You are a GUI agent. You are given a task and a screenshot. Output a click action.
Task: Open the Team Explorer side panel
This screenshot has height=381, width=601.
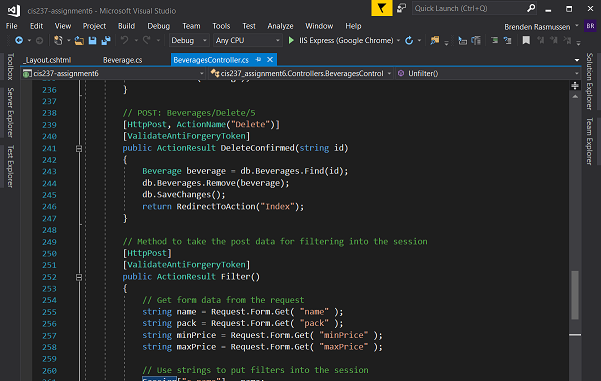[x=590, y=141]
